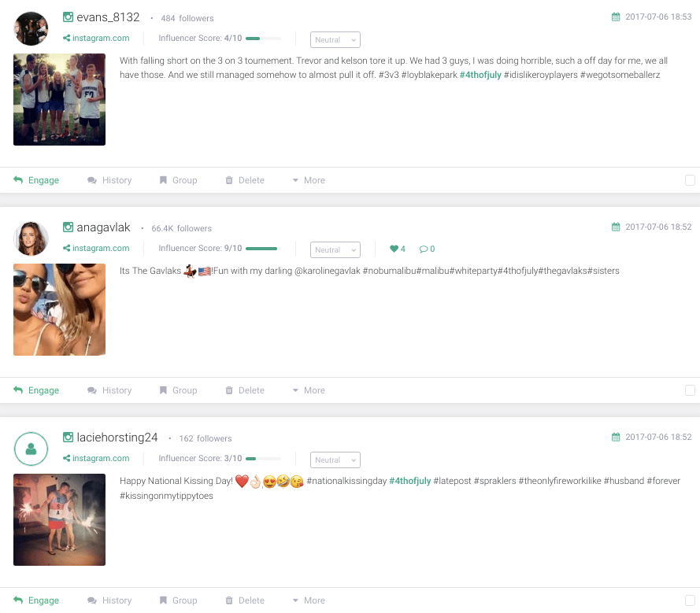Viewport: 700px width, 613px height.
Task: Check the laciehorsting24 post checkbox
Action: point(691,600)
